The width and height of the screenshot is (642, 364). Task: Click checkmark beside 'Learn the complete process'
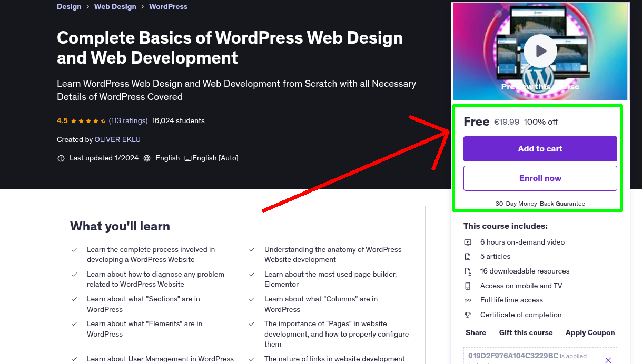[x=75, y=250]
